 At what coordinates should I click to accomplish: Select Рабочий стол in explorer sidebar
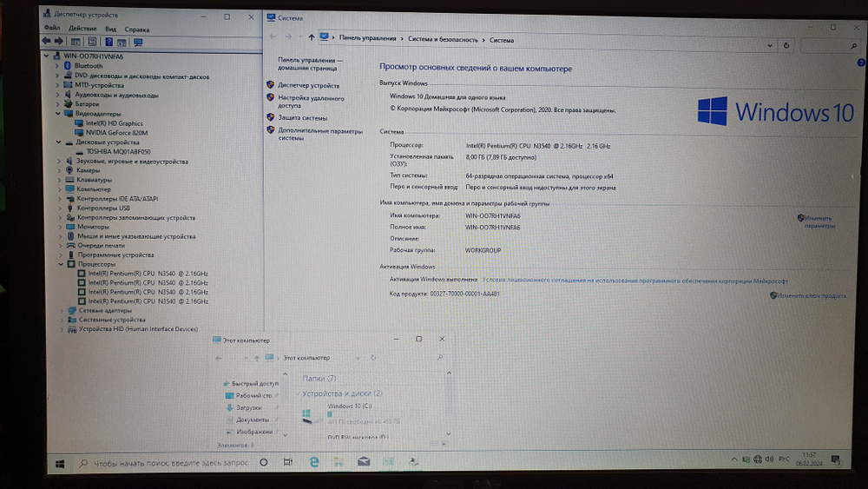[253, 395]
